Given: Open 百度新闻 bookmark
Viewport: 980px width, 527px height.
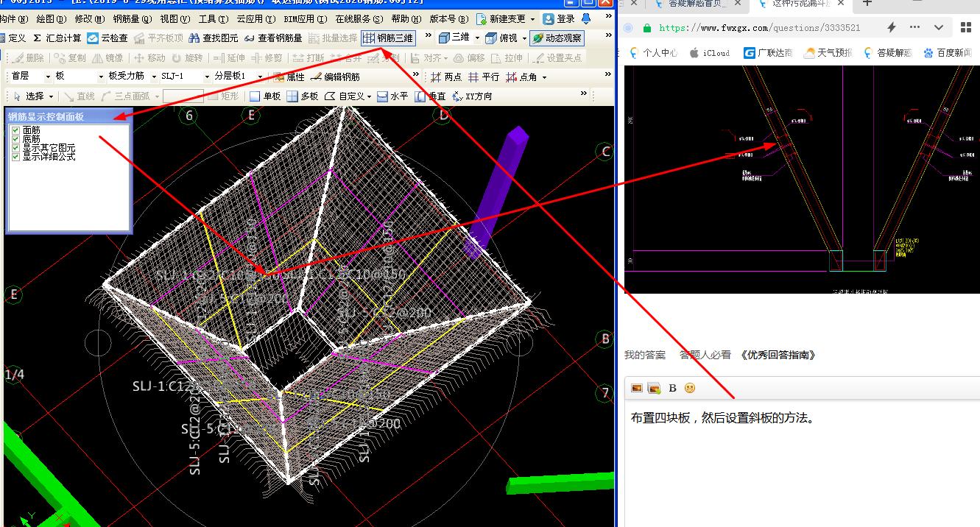Looking at the screenshot, I should tap(948, 52).
